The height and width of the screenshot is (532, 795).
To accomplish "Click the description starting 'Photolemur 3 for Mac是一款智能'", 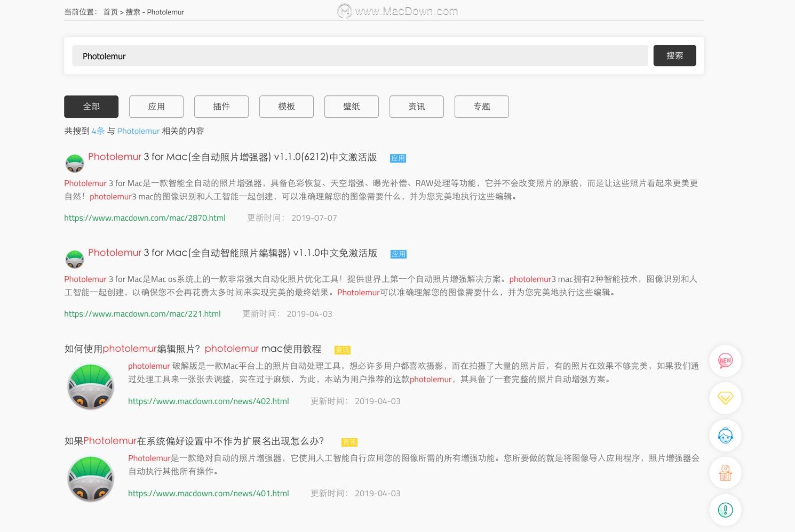I will coord(381,190).
